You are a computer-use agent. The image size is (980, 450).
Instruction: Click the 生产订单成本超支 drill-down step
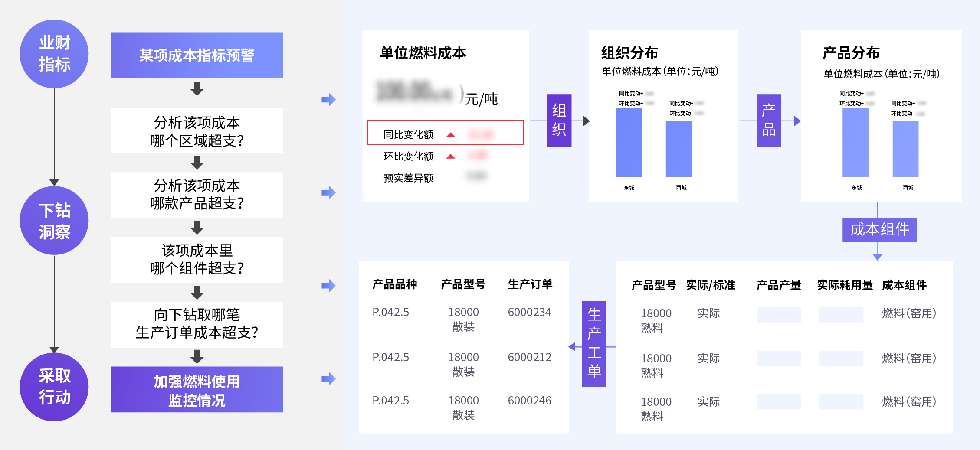[197, 324]
